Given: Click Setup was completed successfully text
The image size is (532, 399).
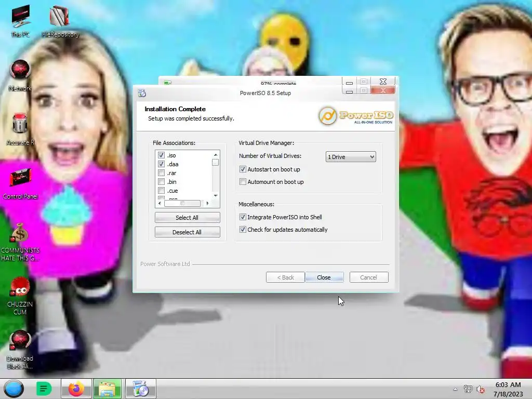Looking at the screenshot, I should click(191, 118).
